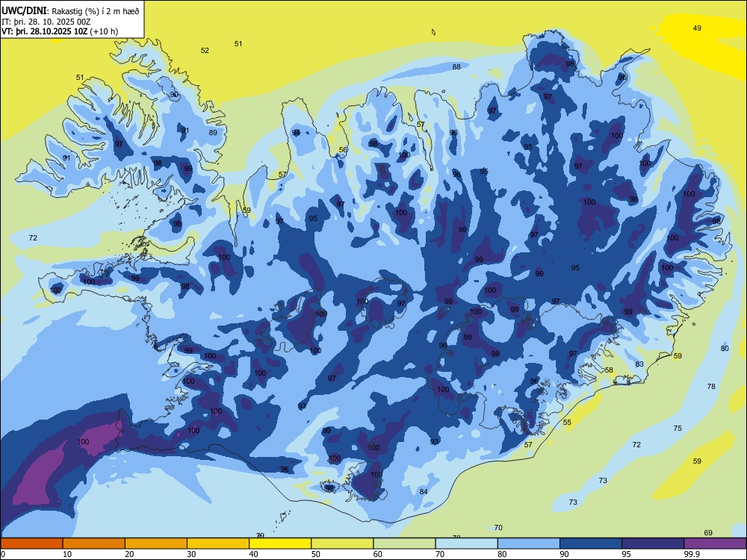
Task: Select the pale blue 70–80 legend segment
Action: point(466,544)
